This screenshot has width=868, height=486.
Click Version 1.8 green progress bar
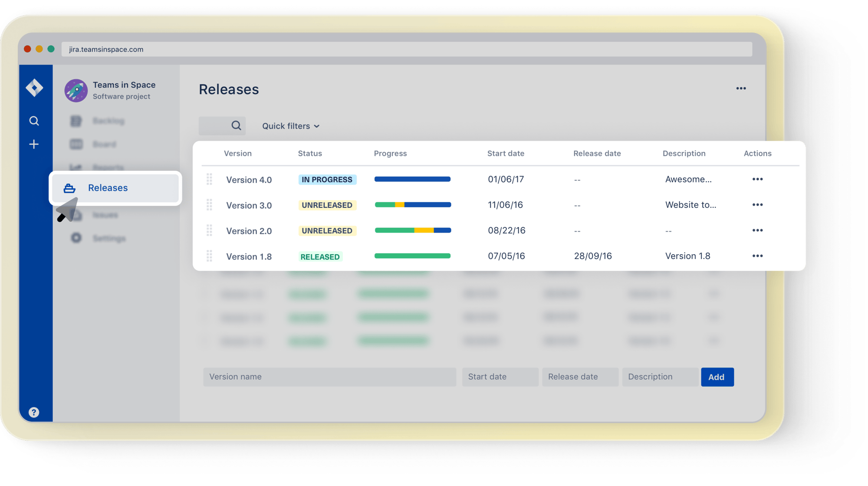click(412, 256)
